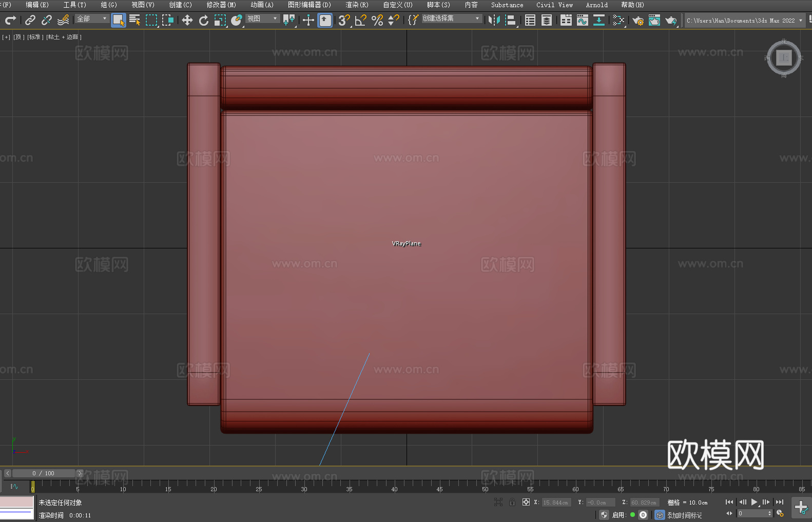This screenshot has height=522, width=812.
Task: Open the 创建选择集 named selection dropdown
Action: (x=452, y=18)
